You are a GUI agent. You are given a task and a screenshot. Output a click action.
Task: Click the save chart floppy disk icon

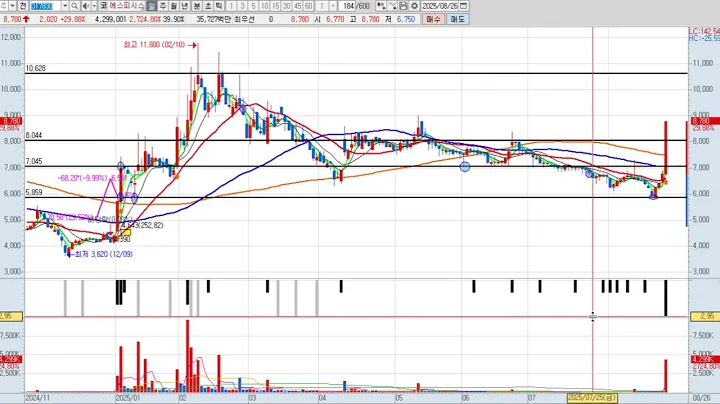(x=403, y=6)
